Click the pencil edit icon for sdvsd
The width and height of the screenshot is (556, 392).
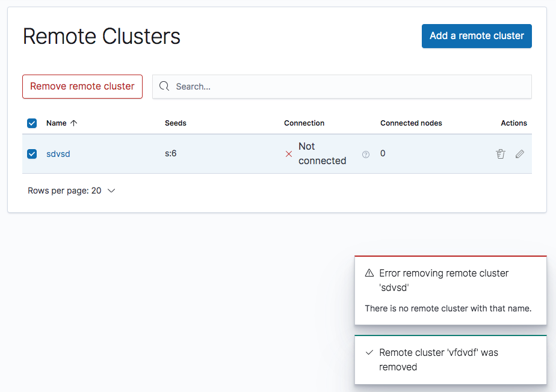click(x=520, y=154)
